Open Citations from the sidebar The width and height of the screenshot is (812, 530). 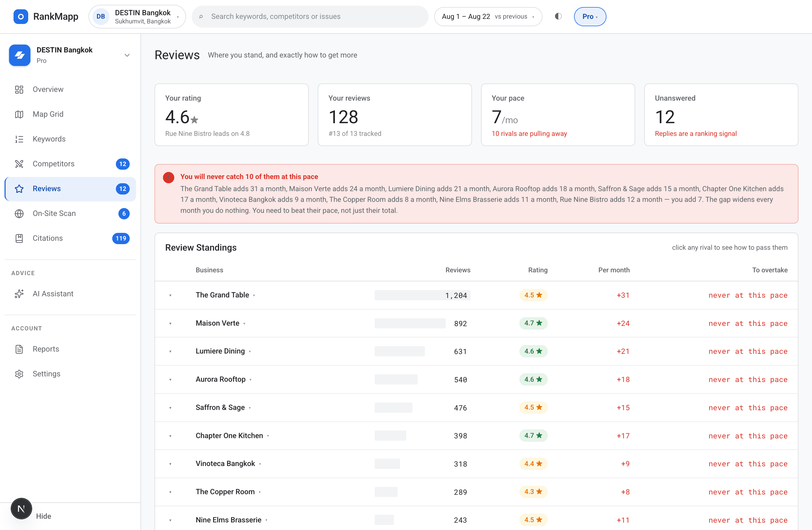pos(70,238)
